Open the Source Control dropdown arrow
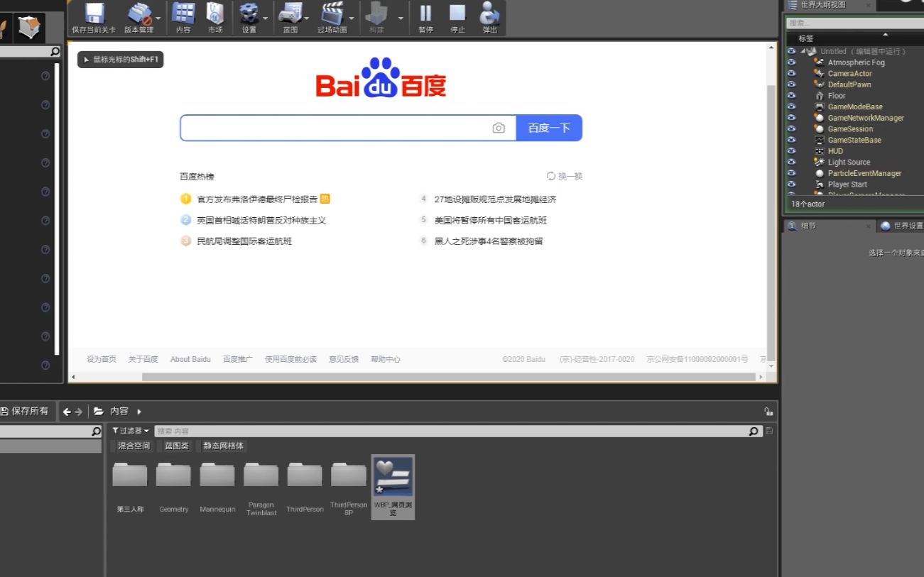The height and width of the screenshot is (577, 924). 158,18
